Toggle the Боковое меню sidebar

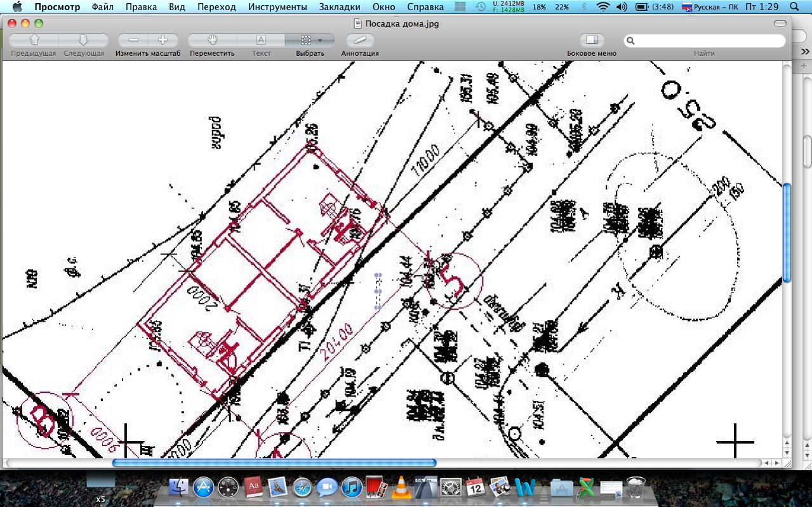click(x=592, y=40)
